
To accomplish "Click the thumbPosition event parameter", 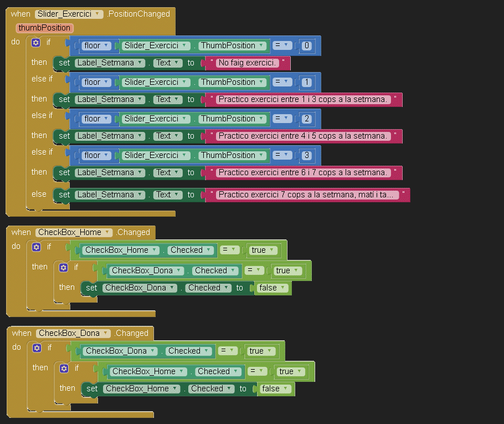I will pos(44,28).
